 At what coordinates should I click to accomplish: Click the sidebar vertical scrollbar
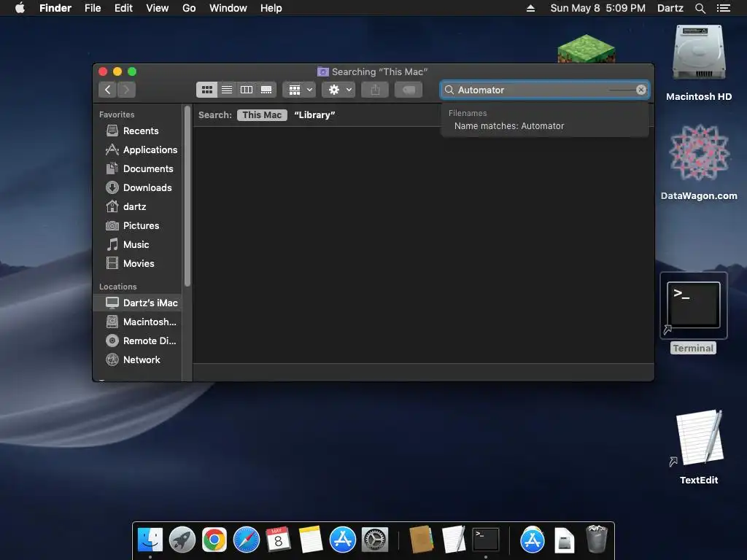pyautogui.click(x=187, y=196)
